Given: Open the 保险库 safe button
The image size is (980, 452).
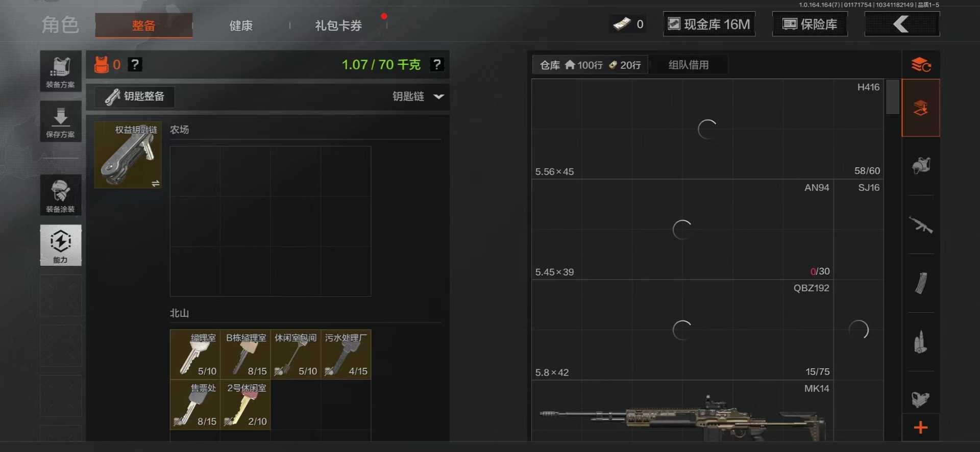Looking at the screenshot, I should (810, 24).
